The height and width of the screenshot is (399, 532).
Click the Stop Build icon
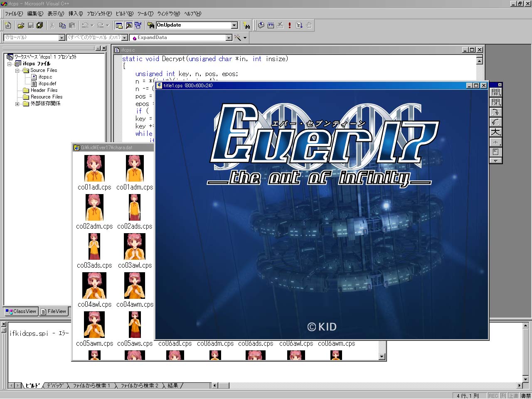click(x=280, y=25)
